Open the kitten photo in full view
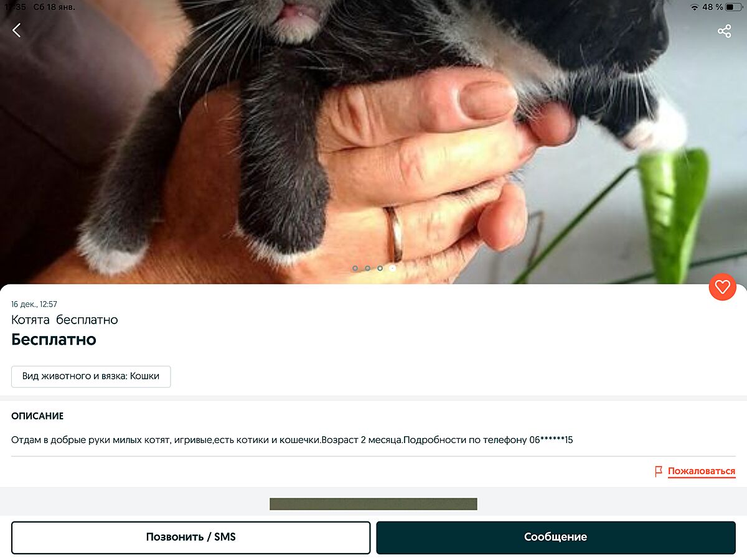 tap(374, 142)
